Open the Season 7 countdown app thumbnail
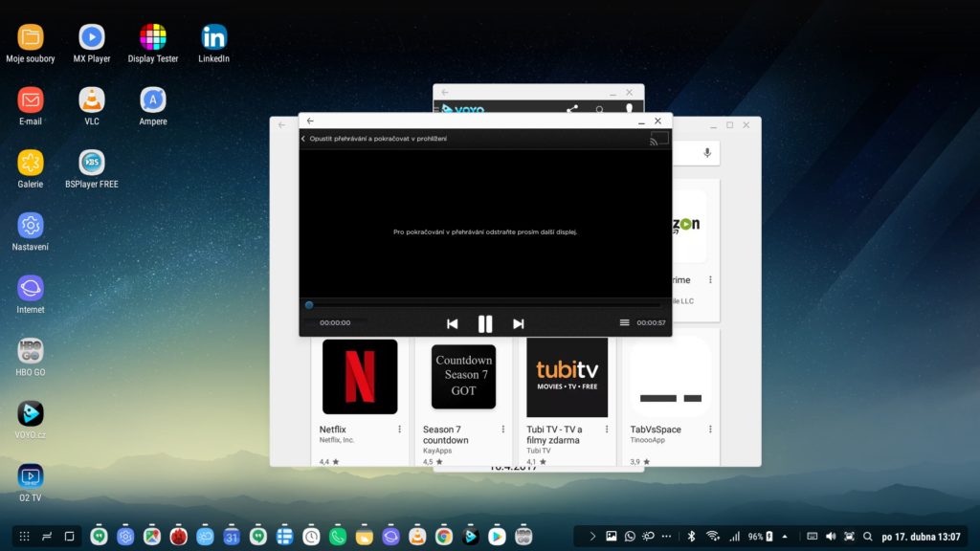The width and height of the screenshot is (980, 551). [464, 377]
